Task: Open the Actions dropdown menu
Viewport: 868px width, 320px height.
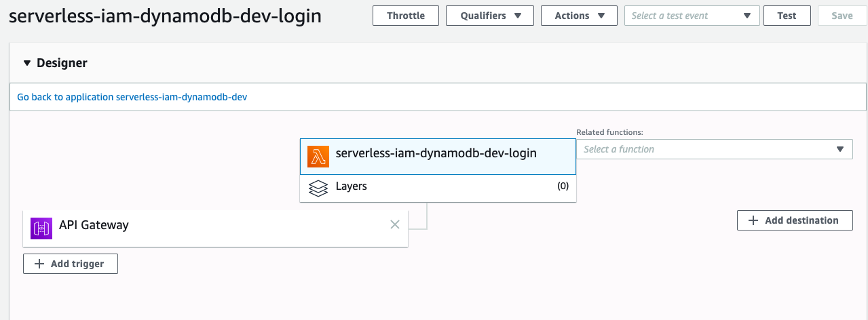Action: click(x=579, y=16)
